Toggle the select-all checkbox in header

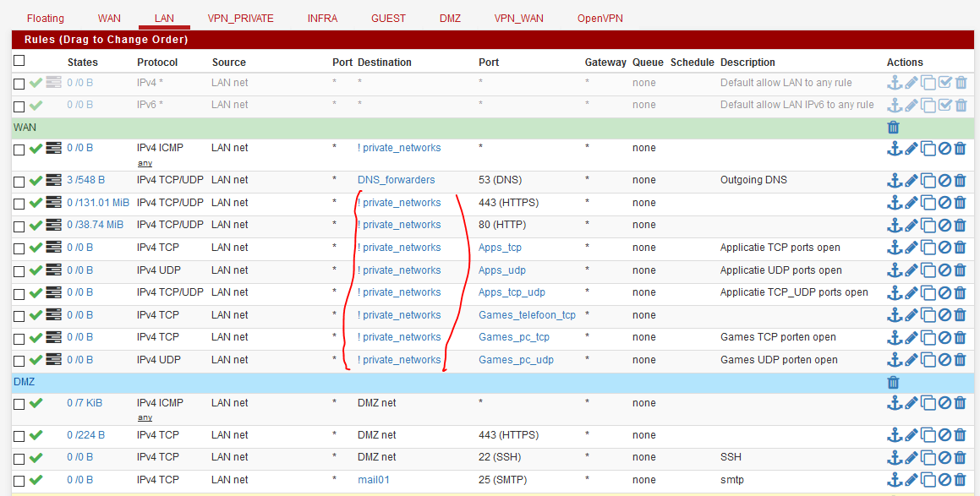[19, 61]
